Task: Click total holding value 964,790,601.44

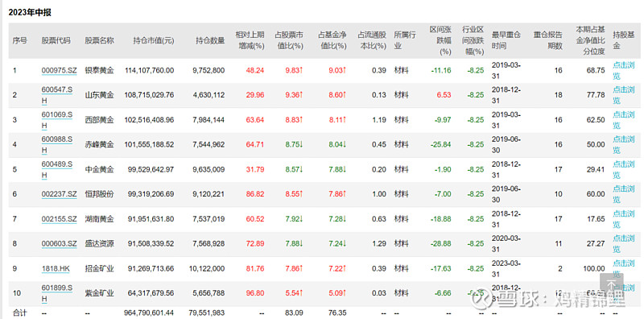Action: [149, 313]
